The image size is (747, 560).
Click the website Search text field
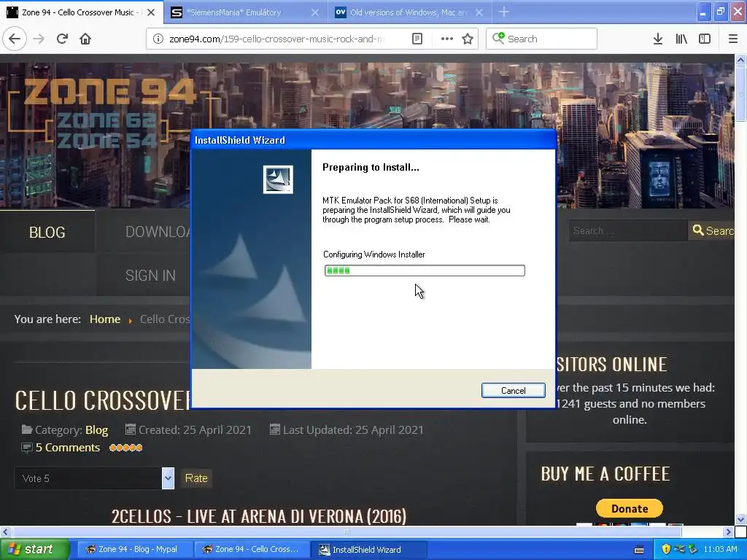[x=628, y=231]
